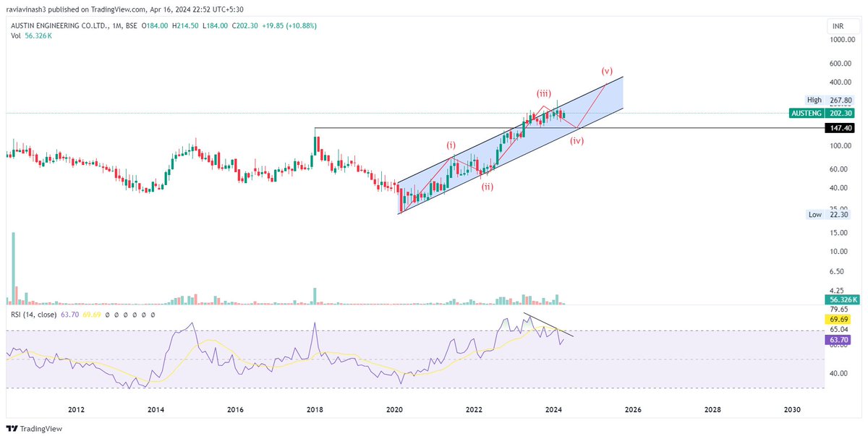Select the wave (v) label on chart
This screenshot has height=439, width=868.
(607, 71)
